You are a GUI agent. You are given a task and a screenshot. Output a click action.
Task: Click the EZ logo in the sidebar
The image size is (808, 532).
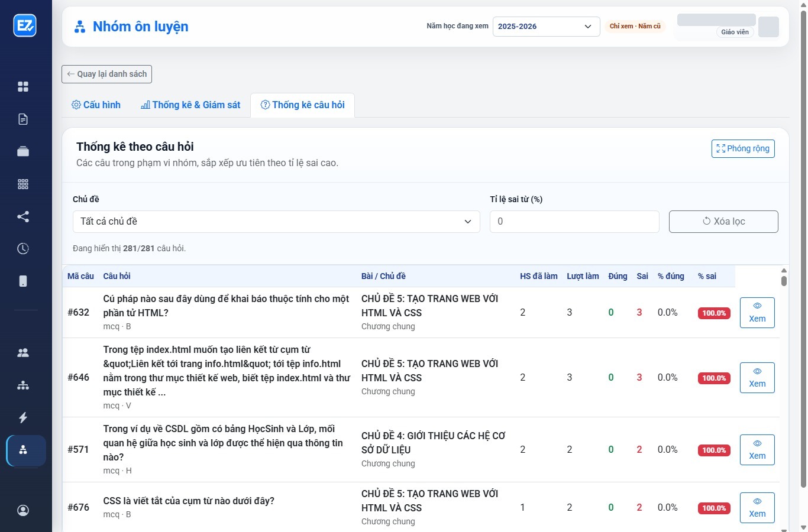click(x=25, y=25)
